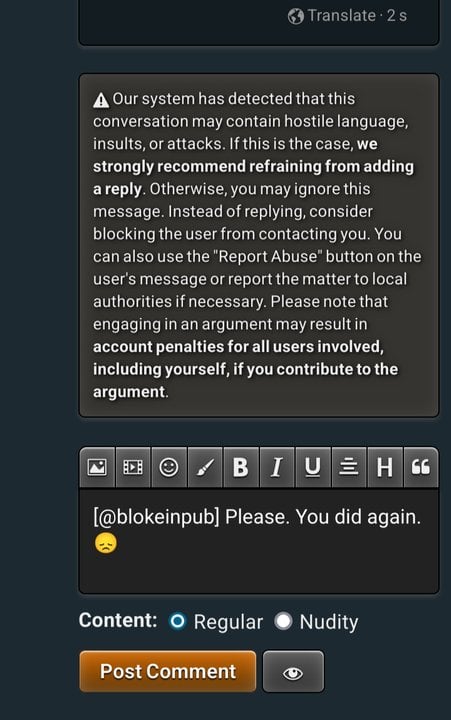This screenshot has height=720, width=451.
Task: Open the emoji smiley picker
Action: click(169, 467)
